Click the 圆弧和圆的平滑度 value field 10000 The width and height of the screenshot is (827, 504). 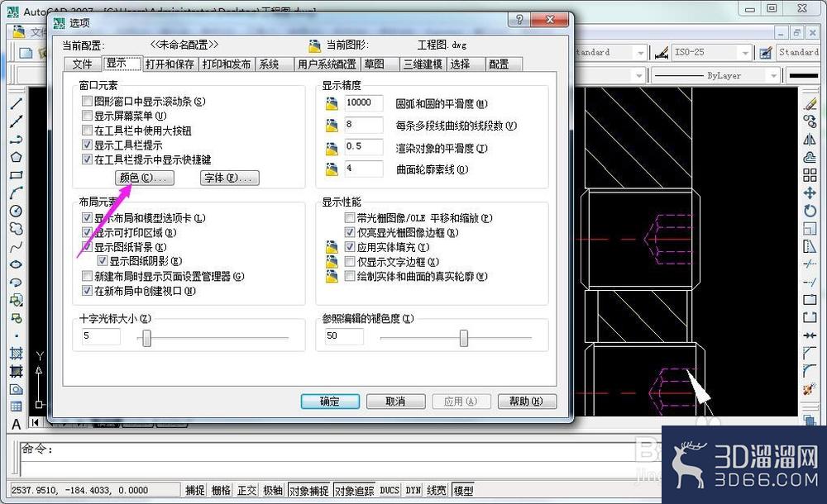[x=364, y=102]
